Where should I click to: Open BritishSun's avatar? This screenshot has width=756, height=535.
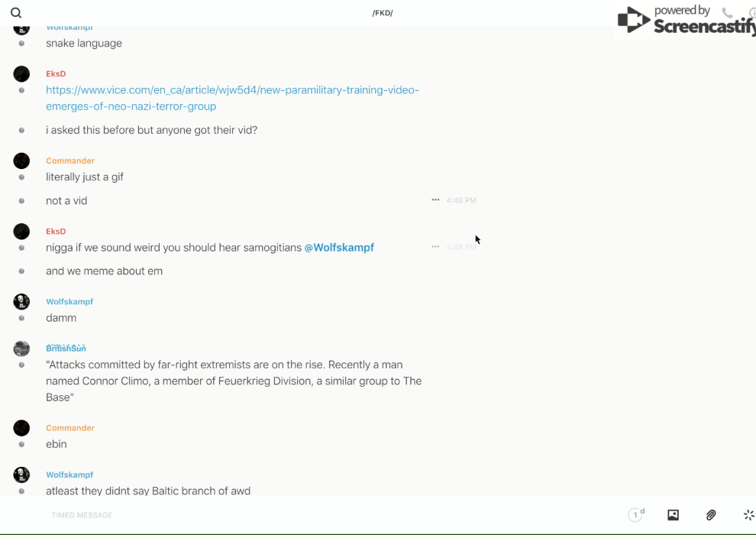click(x=21, y=349)
